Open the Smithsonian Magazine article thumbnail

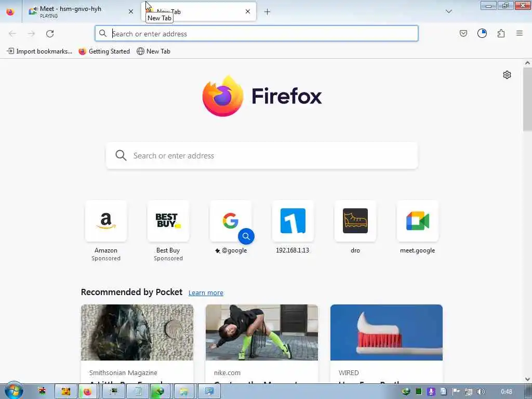(x=137, y=332)
